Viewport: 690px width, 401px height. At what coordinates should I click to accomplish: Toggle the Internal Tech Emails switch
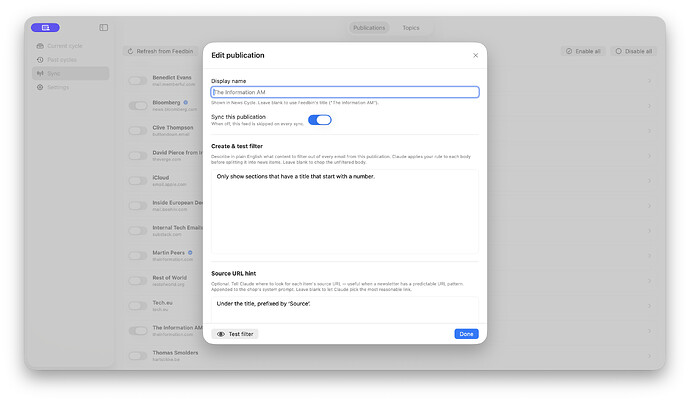click(138, 231)
